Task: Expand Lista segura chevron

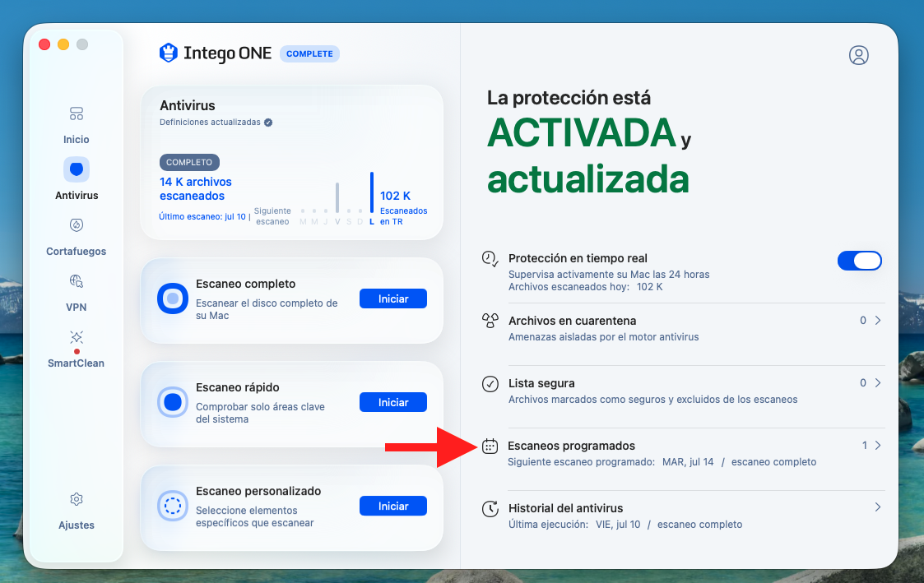Action: [x=878, y=383]
